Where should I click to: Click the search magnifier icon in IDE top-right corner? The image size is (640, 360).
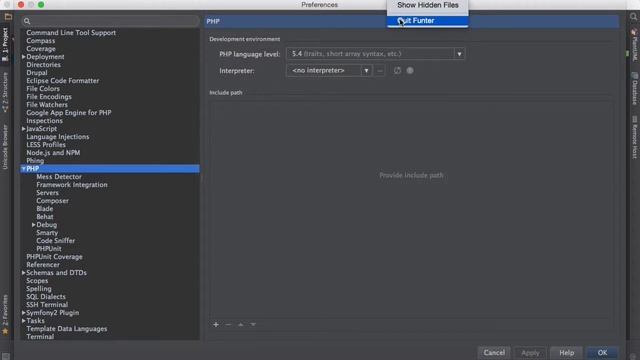(633, 17)
